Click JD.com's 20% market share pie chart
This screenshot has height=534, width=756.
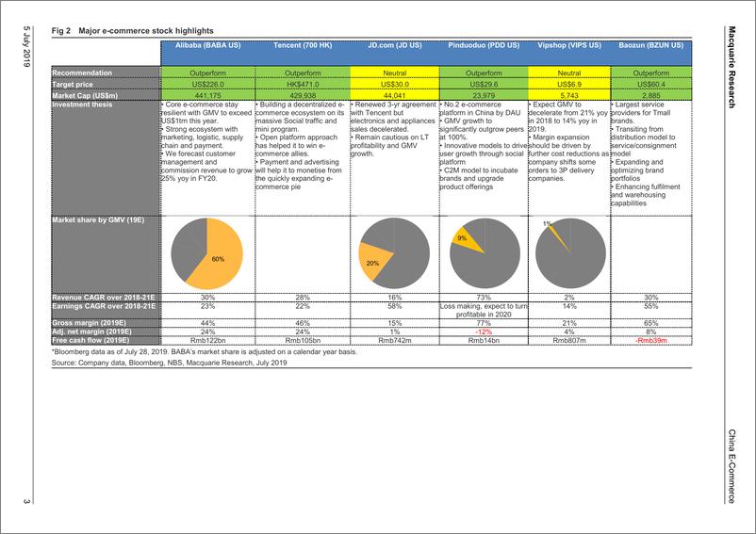(394, 253)
